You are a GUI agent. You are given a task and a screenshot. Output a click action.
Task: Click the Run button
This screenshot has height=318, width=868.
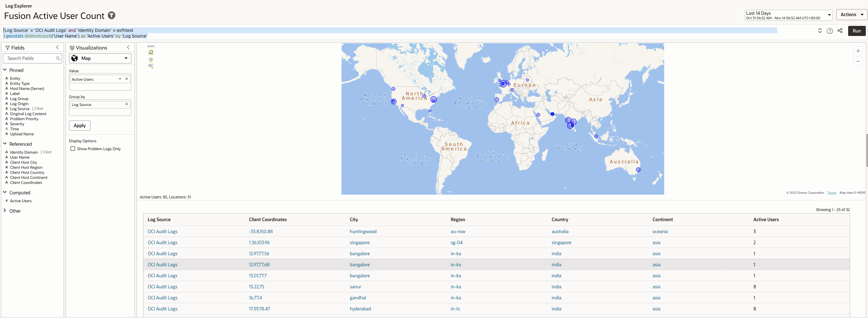click(856, 31)
